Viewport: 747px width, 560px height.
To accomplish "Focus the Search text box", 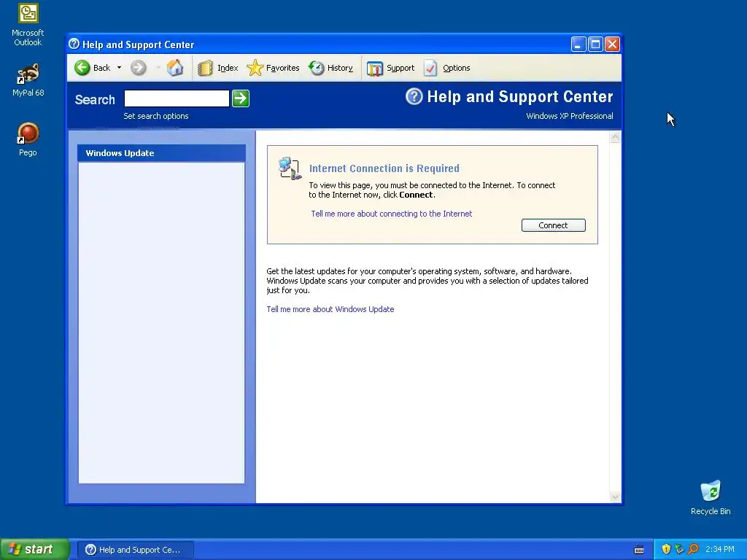I will (177, 98).
